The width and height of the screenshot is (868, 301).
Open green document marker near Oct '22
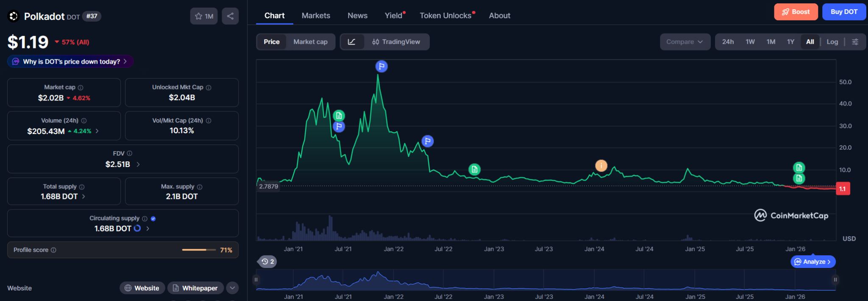pyautogui.click(x=475, y=170)
